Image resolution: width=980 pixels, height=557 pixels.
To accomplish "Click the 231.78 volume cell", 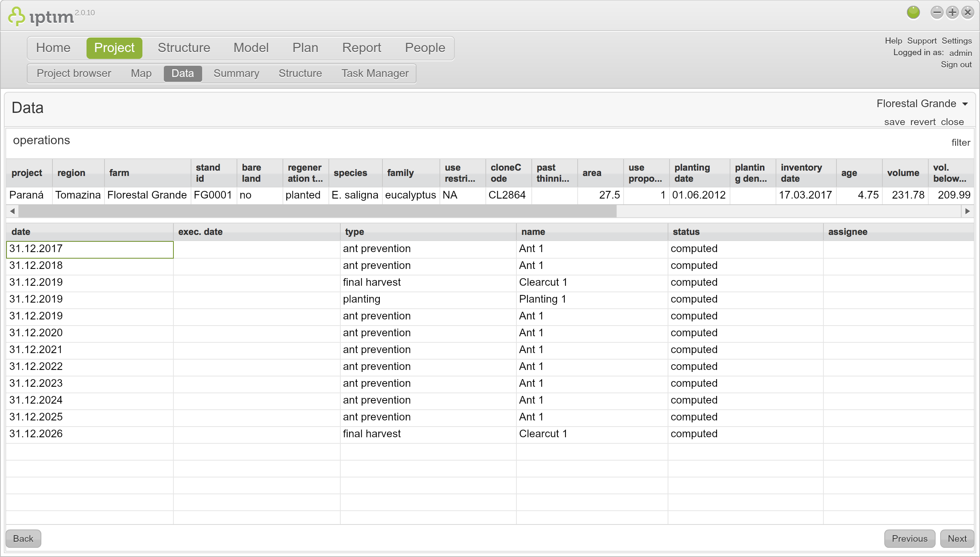I will pyautogui.click(x=905, y=195).
